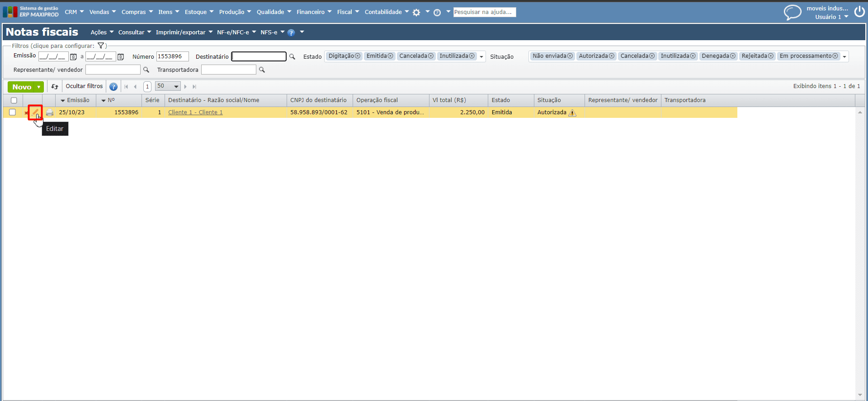Click the CNPJ 58.958.893/0001-62 cell

(319, 112)
